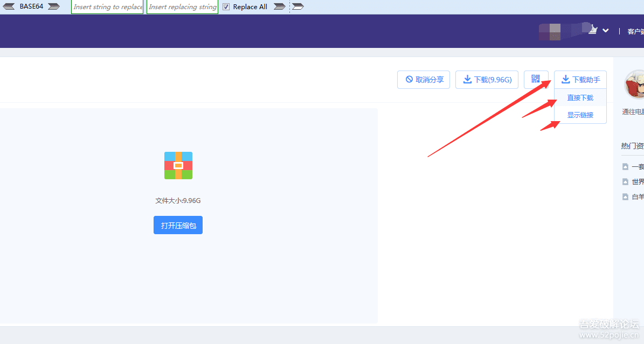Click the blue 打开压缩包 button

coord(178,225)
